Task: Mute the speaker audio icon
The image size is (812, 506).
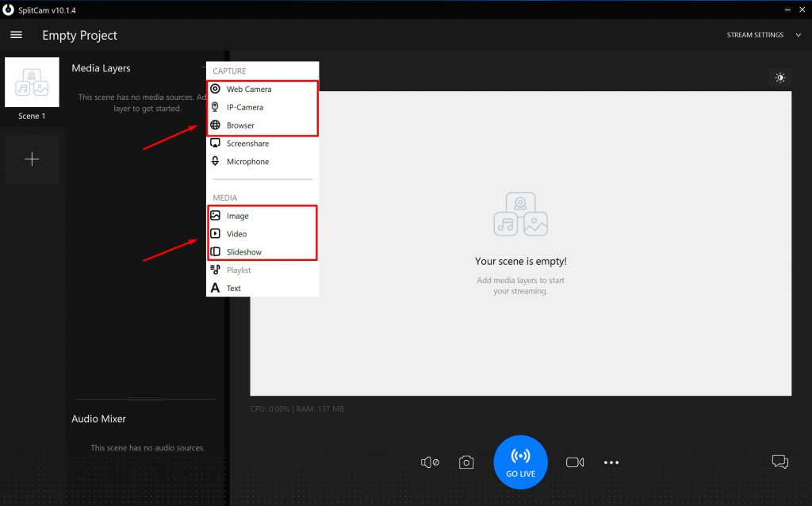Action: [x=430, y=462]
